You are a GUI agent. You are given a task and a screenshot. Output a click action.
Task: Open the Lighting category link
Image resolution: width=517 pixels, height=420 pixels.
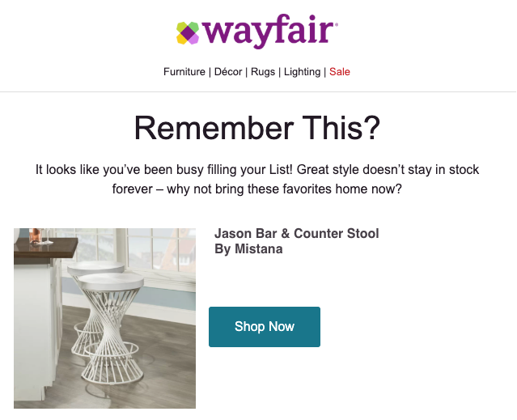click(302, 71)
